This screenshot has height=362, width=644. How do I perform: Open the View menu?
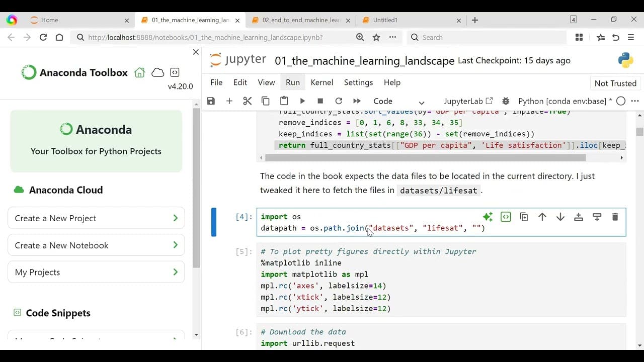(x=266, y=82)
